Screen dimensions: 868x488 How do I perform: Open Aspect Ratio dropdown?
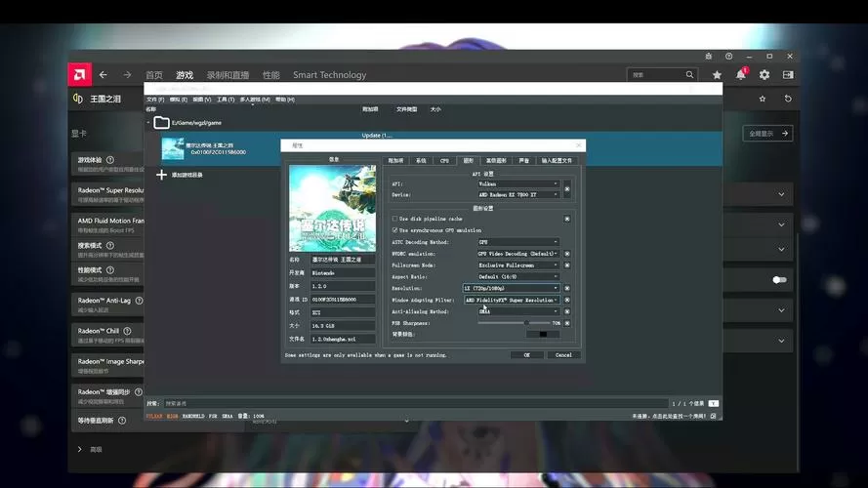click(x=518, y=276)
